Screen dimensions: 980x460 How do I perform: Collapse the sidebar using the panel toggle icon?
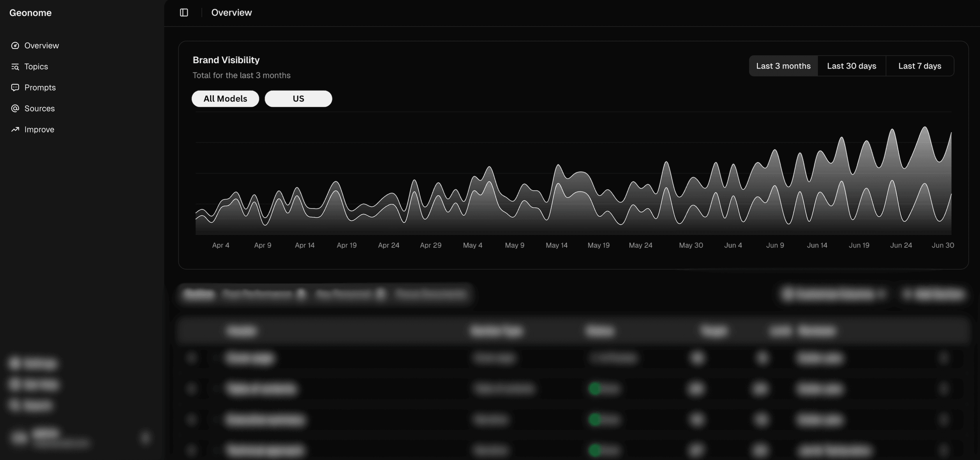[x=184, y=13]
